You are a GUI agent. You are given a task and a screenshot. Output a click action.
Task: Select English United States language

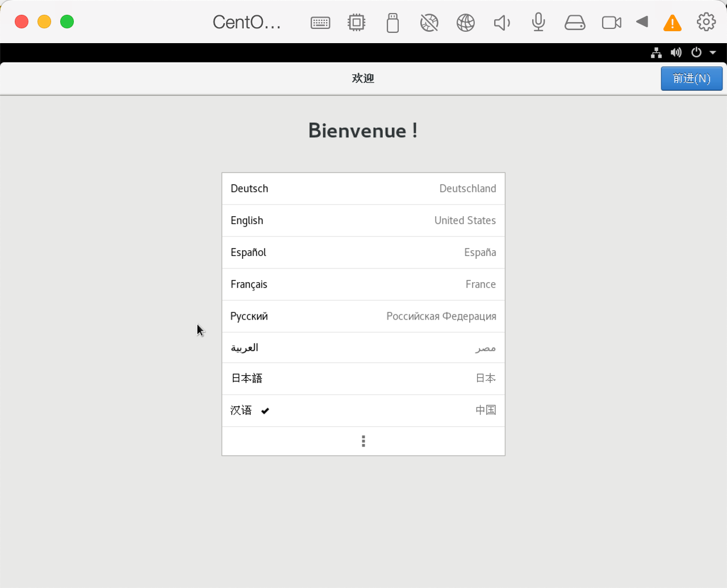coord(363,220)
